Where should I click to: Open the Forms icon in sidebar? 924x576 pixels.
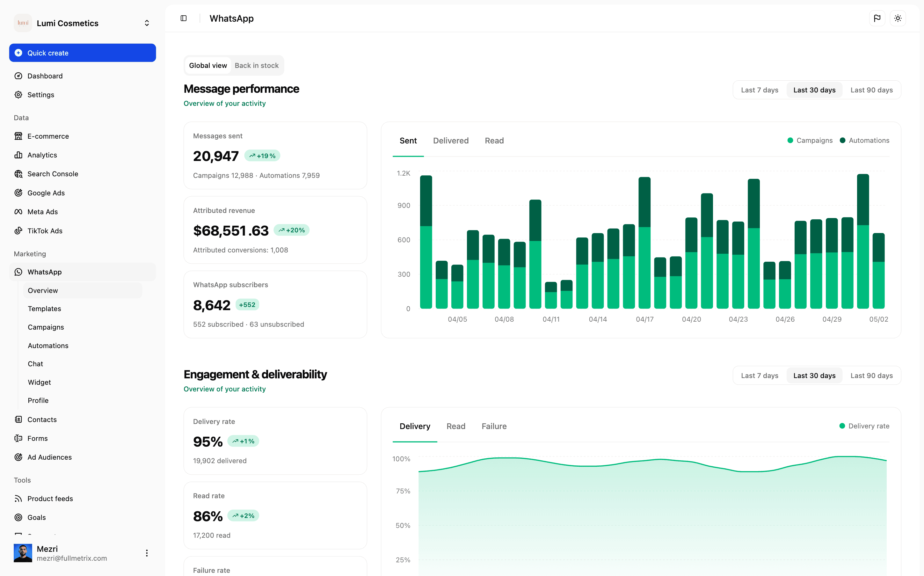[x=18, y=438]
